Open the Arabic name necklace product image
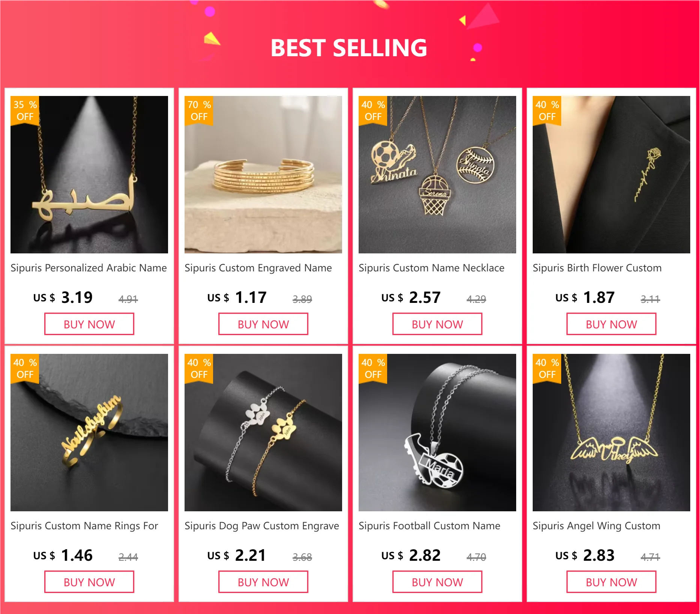The image size is (700, 614). (89, 174)
